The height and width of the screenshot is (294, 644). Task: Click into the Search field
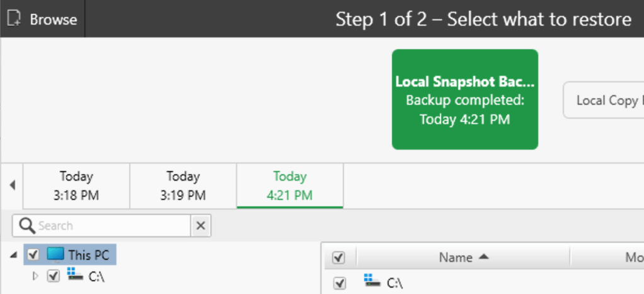pos(112,226)
